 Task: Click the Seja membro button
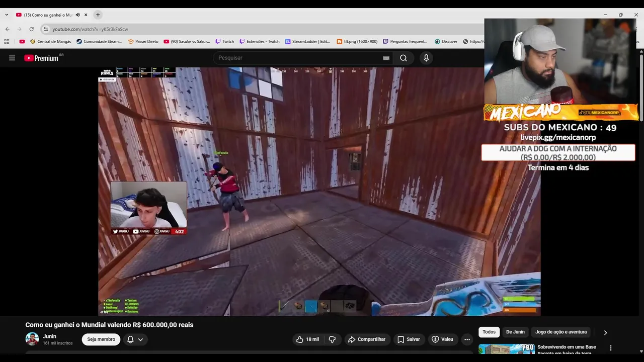(101, 339)
